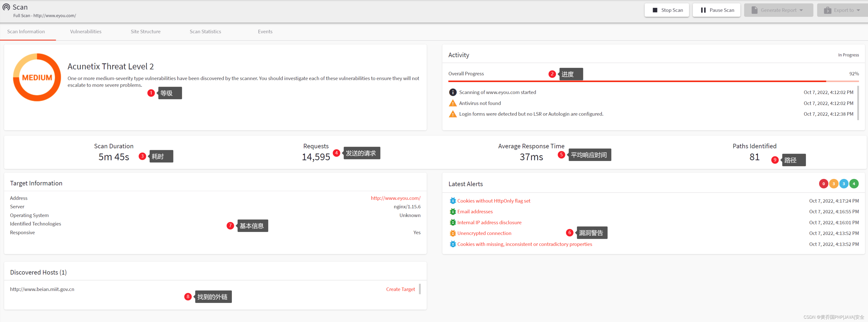The image size is (868, 322).
Task: Switch to the Site Structure tab
Action: click(145, 32)
